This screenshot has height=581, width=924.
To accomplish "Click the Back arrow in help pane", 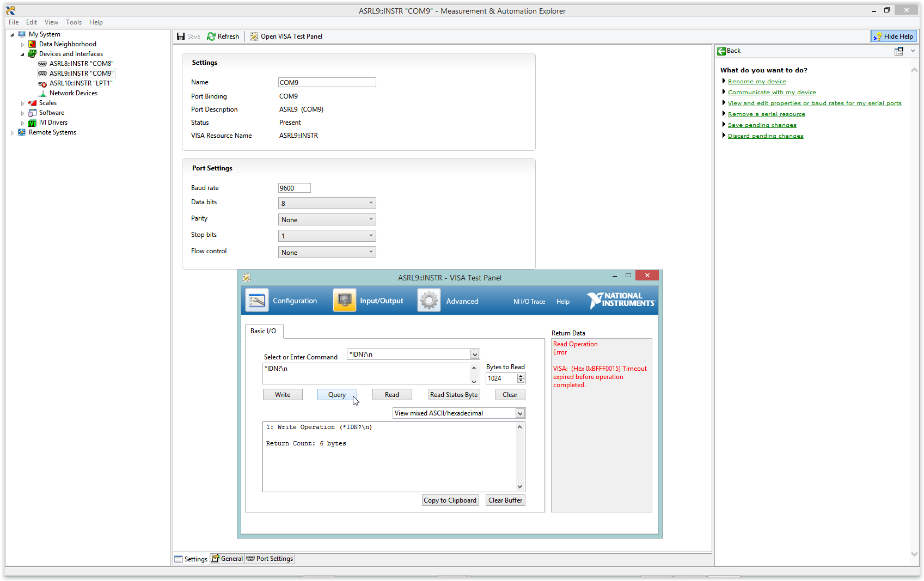I will (721, 51).
